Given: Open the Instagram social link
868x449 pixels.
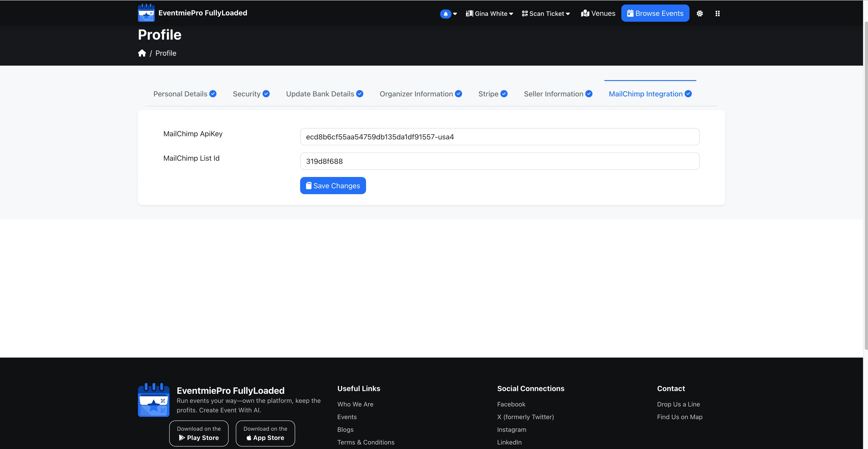Looking at the screenshot, I should tap(511, 430).
